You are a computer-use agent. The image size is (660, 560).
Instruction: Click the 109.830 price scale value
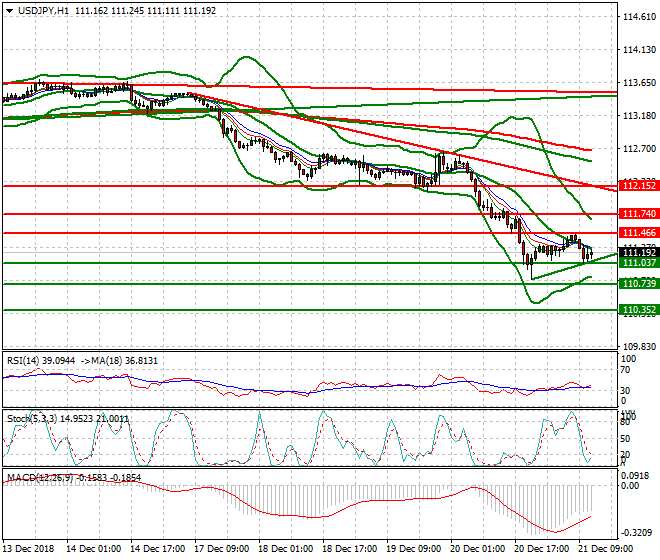[639, 347]
